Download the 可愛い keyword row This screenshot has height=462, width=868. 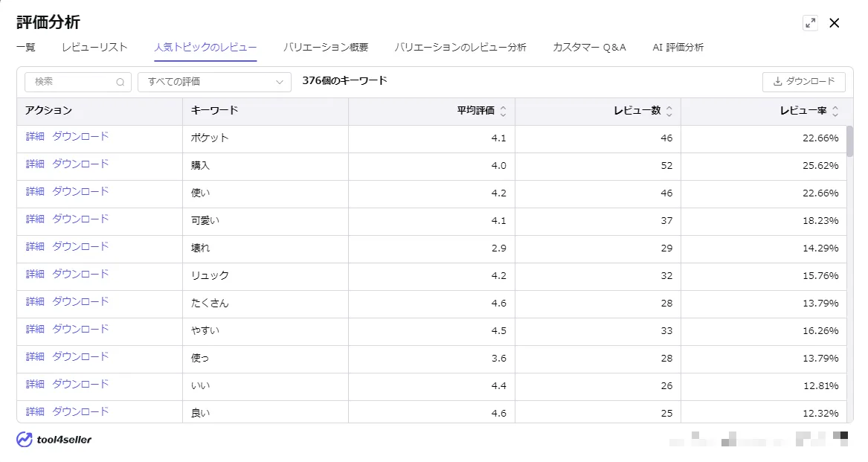pos(80,219)
